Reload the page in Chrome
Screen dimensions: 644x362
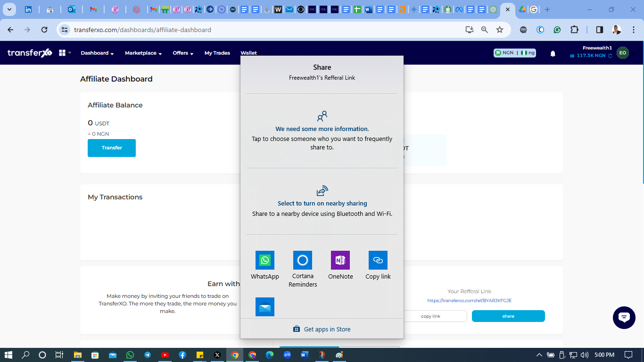(44, 30)
